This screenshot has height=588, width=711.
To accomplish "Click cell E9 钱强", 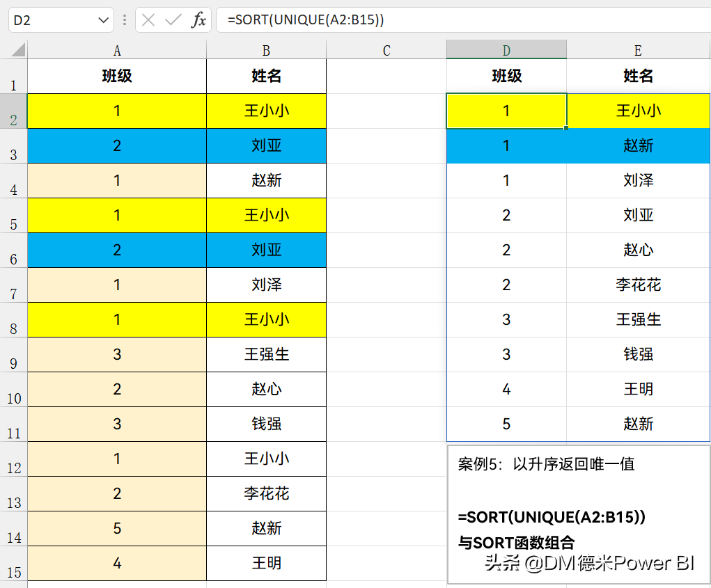I will coord(638,355).
